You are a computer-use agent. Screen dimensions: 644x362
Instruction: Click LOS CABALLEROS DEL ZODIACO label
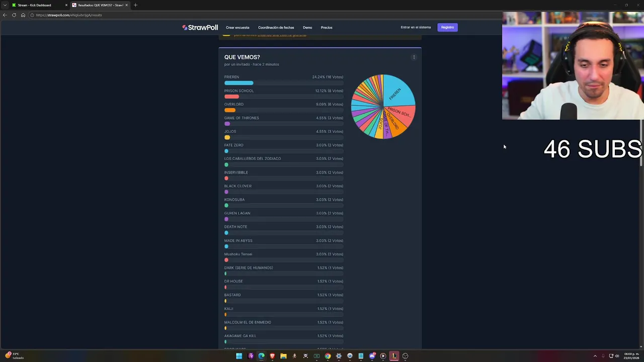[x=253, y=159]
